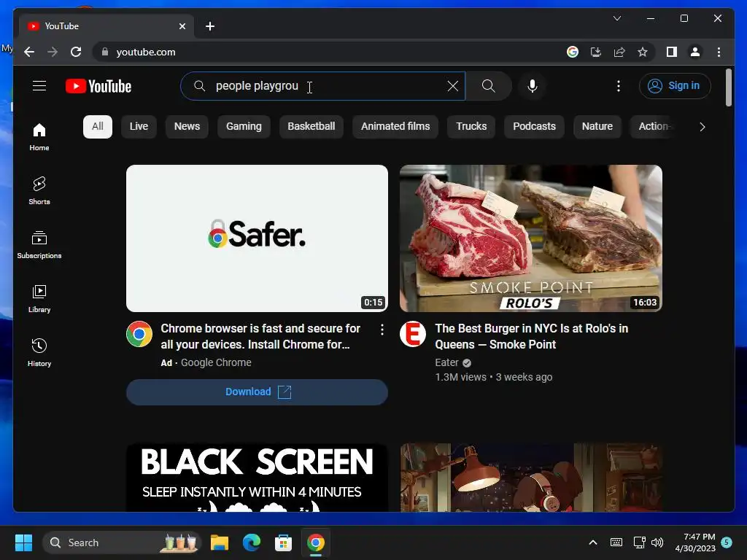Open the volume control in the tray
This screenshot has height=560, width=747.
[657, 542]
